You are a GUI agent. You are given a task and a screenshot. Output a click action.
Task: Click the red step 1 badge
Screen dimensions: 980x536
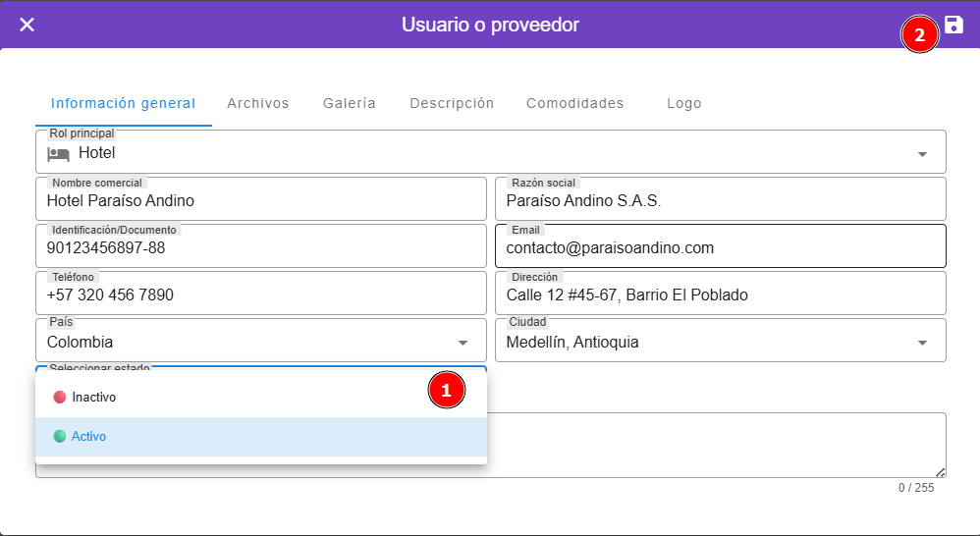tap(446, 390)
